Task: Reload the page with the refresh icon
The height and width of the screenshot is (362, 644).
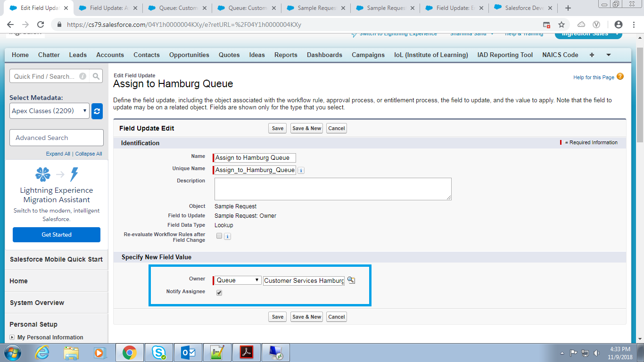Action: click(x=41, y=25)
